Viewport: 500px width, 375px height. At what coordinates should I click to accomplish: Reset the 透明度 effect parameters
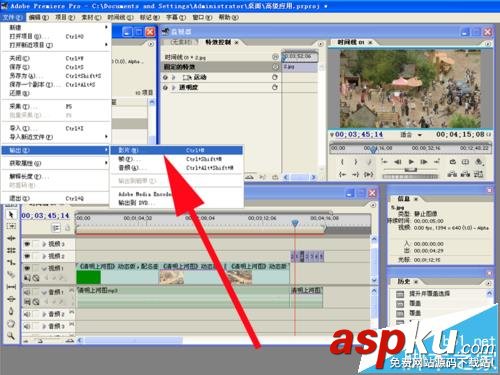[x=275, y=87]
